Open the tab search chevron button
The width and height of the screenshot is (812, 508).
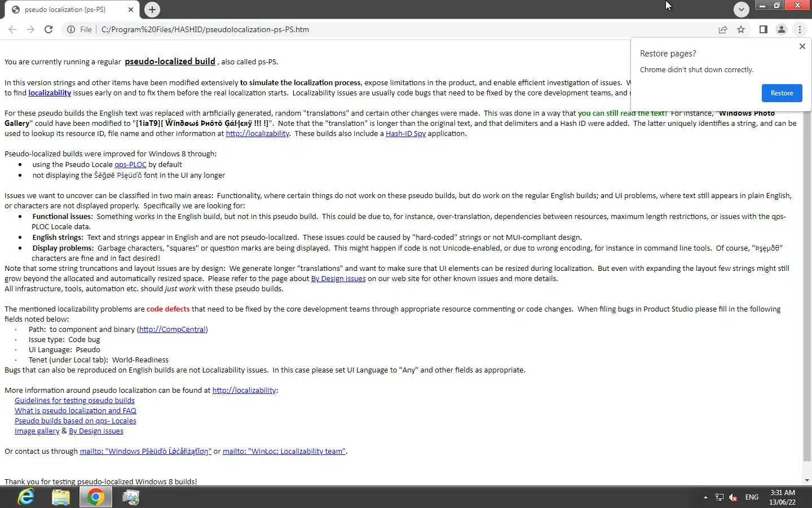coord(742,9)
